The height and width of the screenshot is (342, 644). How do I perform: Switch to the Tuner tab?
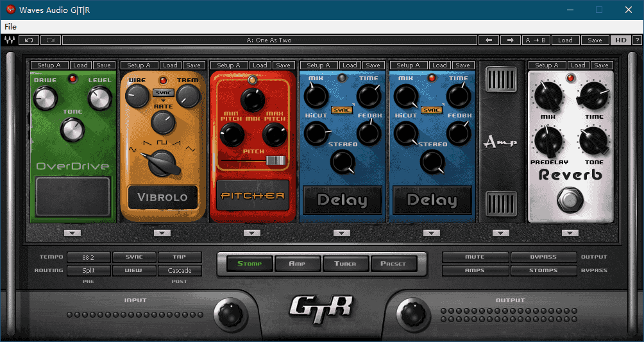pos(345,264)
